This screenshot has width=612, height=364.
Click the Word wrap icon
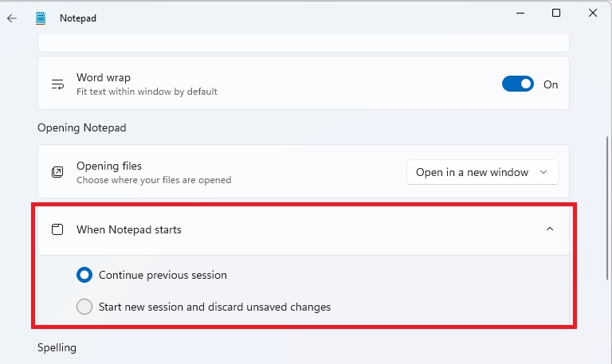pos(57,84)
